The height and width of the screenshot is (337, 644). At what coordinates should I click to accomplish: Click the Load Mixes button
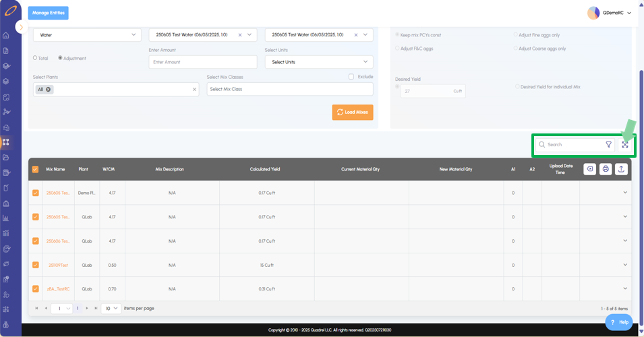[353, 112]
